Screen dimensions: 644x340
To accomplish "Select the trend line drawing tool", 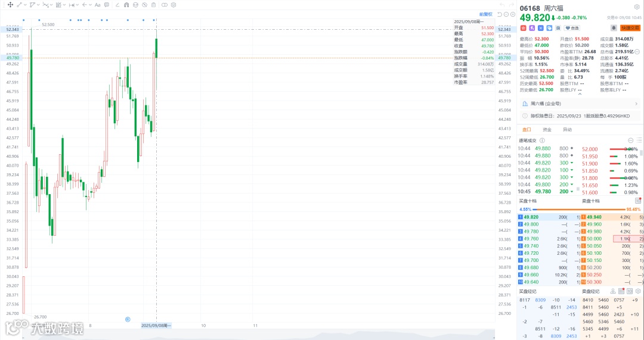I will [x=19, y=5].
